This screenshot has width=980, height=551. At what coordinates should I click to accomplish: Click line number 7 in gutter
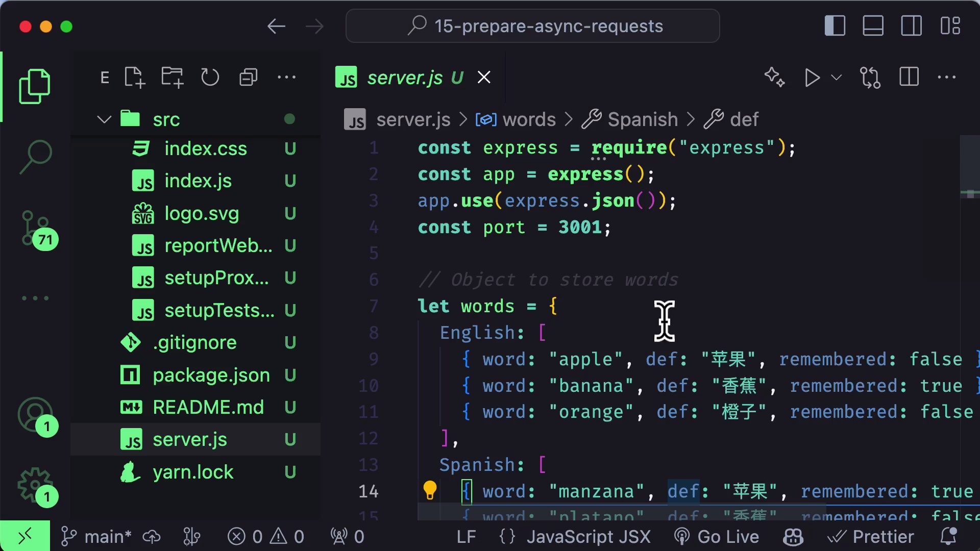(374, 306)
